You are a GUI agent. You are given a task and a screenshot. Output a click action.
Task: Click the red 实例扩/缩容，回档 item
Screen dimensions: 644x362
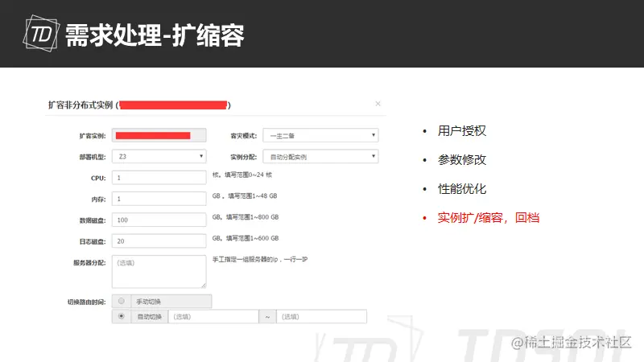[x=489, y=217]
